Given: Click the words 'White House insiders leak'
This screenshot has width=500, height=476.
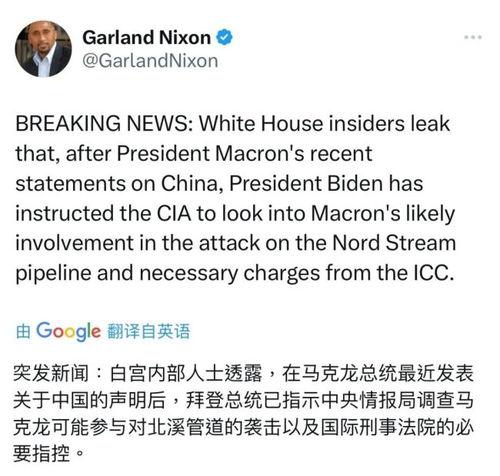Looking at the screenshot, I should [x=324, y=124].
